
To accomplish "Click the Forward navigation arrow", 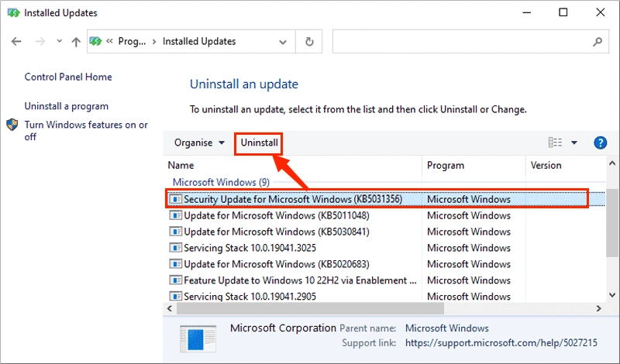I will [x=40, y=42].
